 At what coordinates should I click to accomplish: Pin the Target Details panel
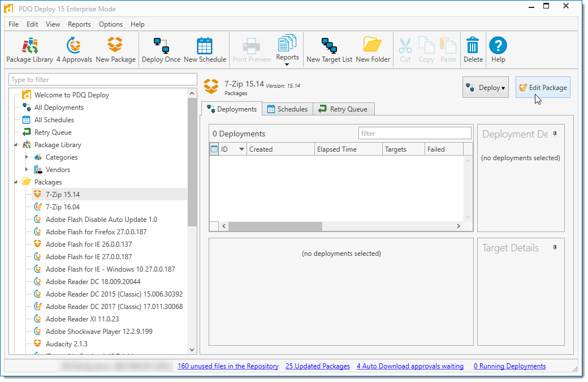click(x=555, y=248)
